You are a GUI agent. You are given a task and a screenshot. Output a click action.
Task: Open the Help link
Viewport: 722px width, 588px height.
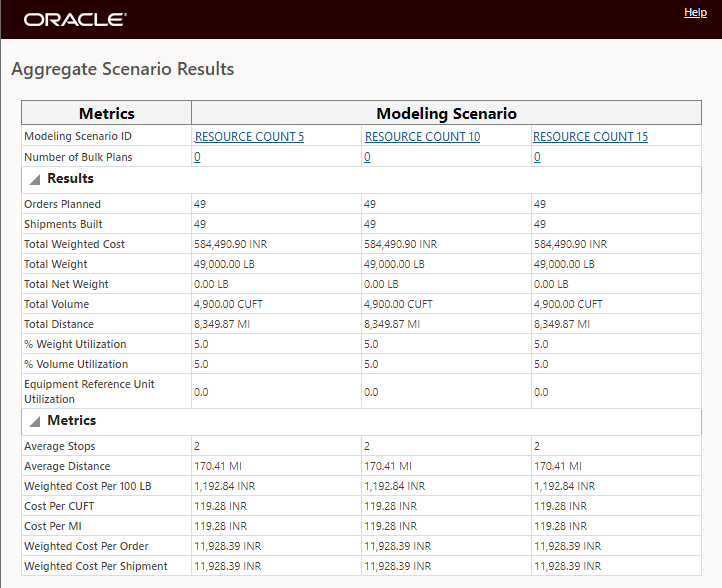coord(695,13)
